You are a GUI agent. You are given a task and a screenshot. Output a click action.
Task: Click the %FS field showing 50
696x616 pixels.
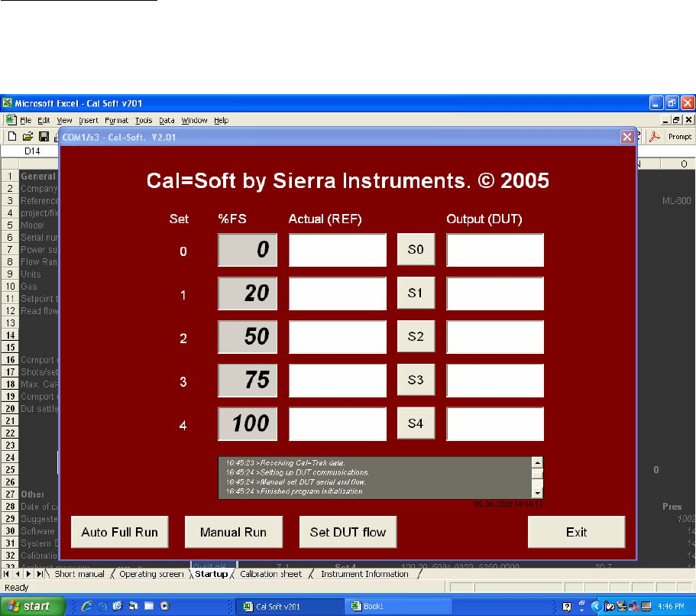coord(248,337)
